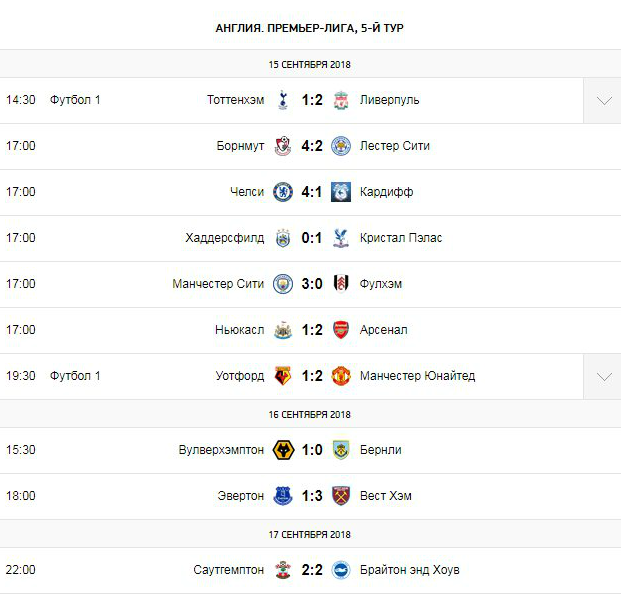Open the Chelsea 4:1 Cardiff score
The height and width of the screenshot is (597, 621).
tap(312, 192)
